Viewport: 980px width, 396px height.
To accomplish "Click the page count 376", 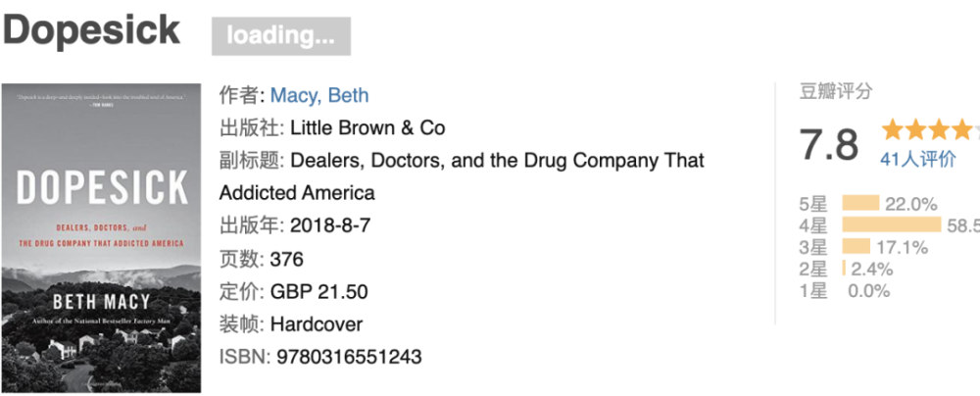I will pyautogui.click(x=287, y=259).
